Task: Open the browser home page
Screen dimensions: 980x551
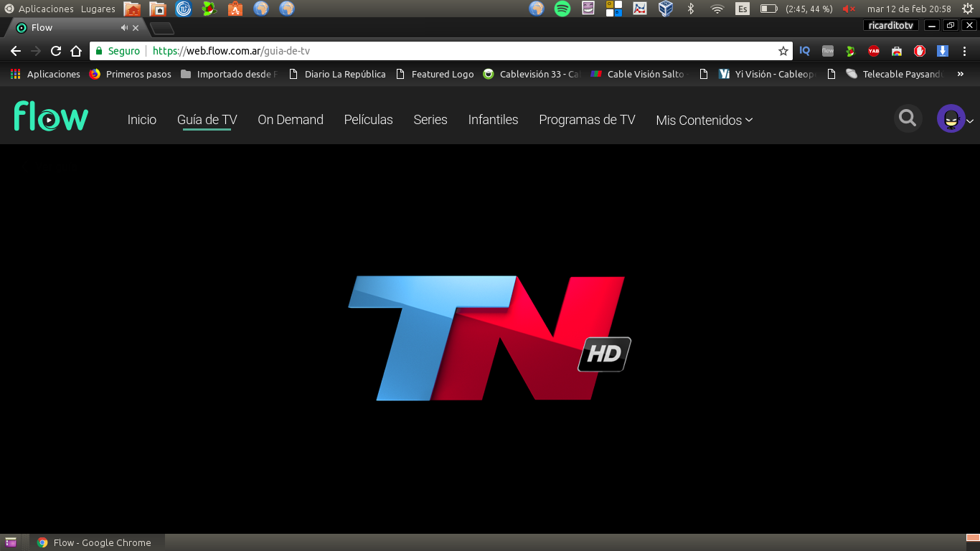Action: click(x=76, y=51)
